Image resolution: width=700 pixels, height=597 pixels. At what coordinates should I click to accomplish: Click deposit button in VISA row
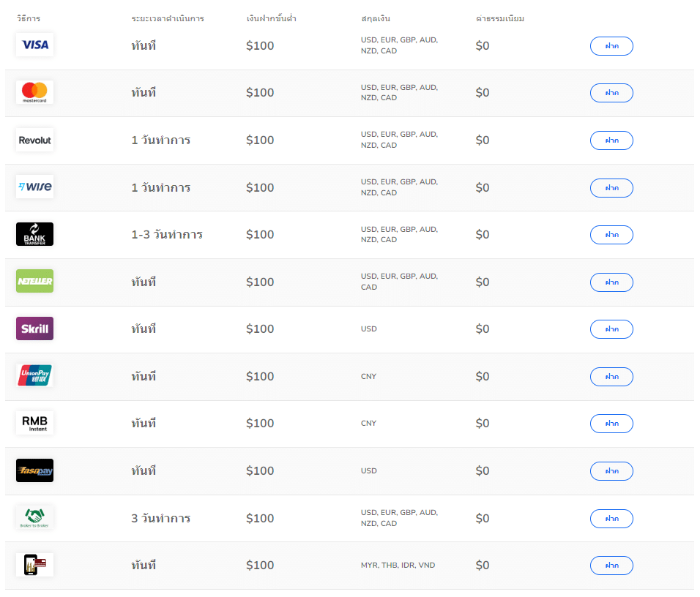point(611,46)
